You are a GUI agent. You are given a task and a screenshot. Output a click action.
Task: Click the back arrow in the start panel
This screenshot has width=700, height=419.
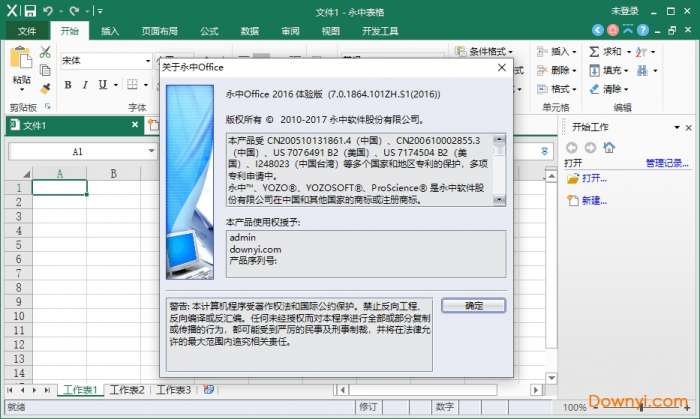pyautogui.click(x=572, y=148)
